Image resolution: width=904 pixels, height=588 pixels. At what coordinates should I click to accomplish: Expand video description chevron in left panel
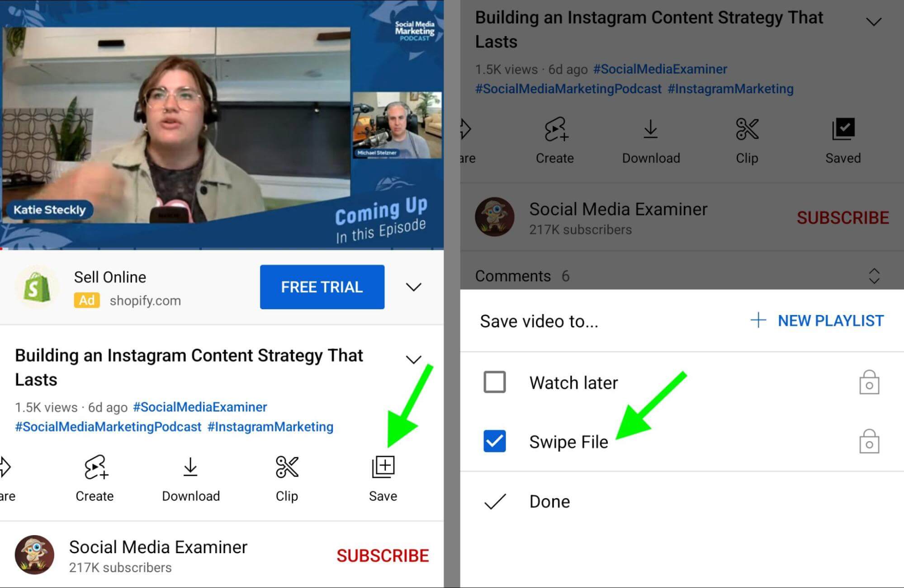(413, 360)
